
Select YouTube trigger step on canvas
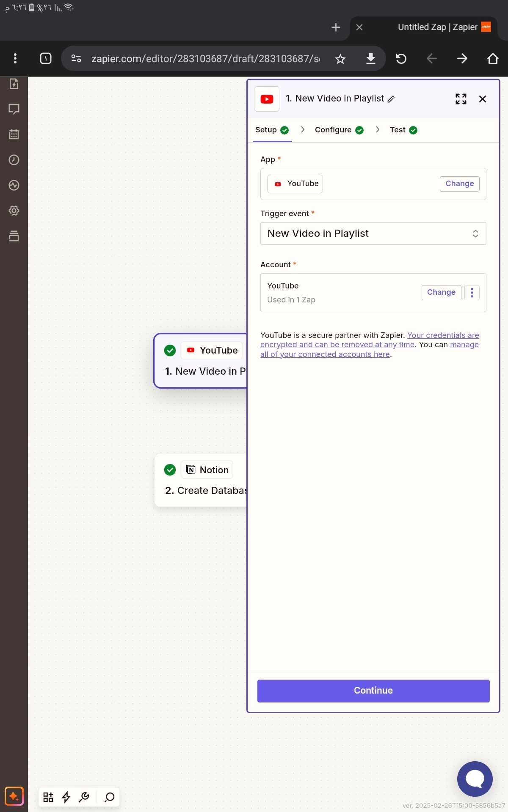click(x=201, y=361)
